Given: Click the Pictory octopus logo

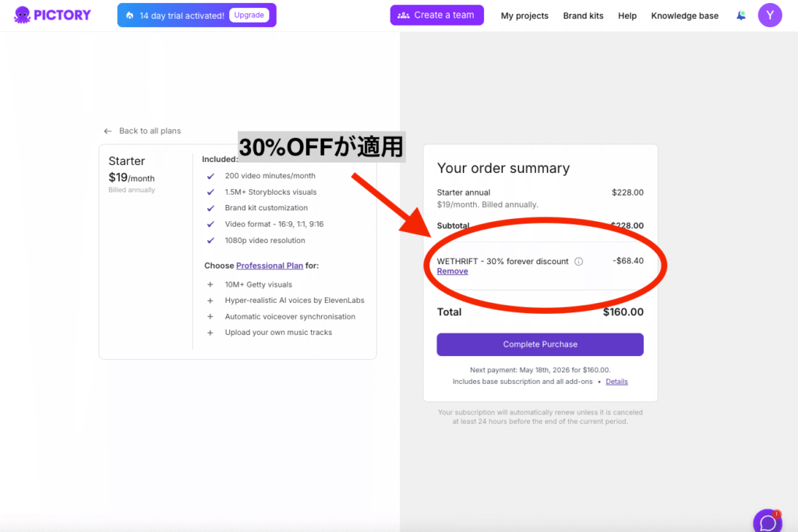Looking at the screenshot, I should (x=22, y=16).
